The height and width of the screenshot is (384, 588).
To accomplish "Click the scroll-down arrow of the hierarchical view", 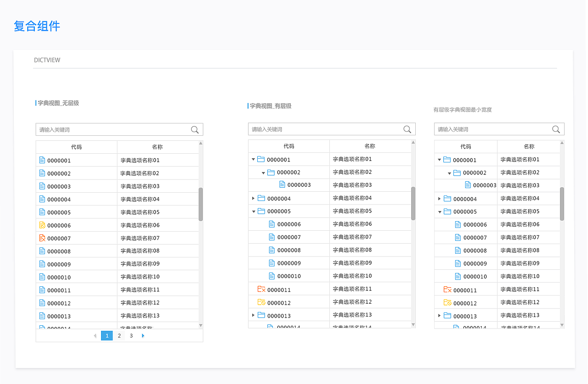I will click(413, 325).
